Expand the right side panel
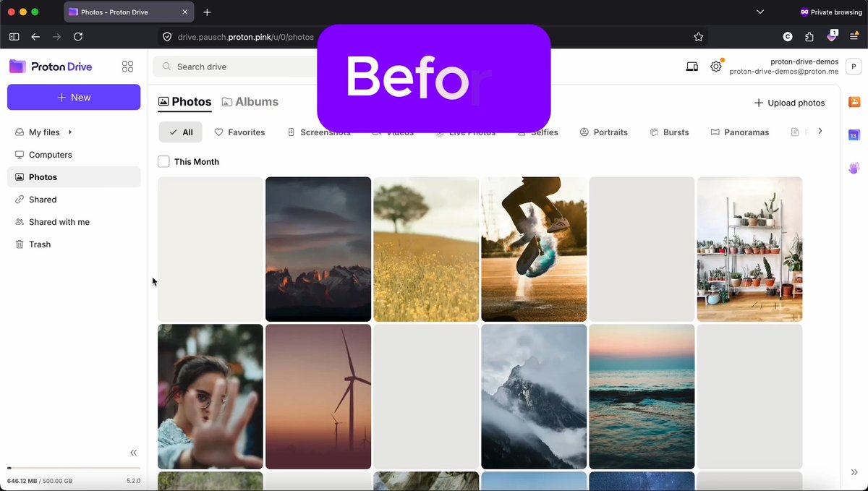868x491 pixels. pyautogui.click(x=854, y=472)
